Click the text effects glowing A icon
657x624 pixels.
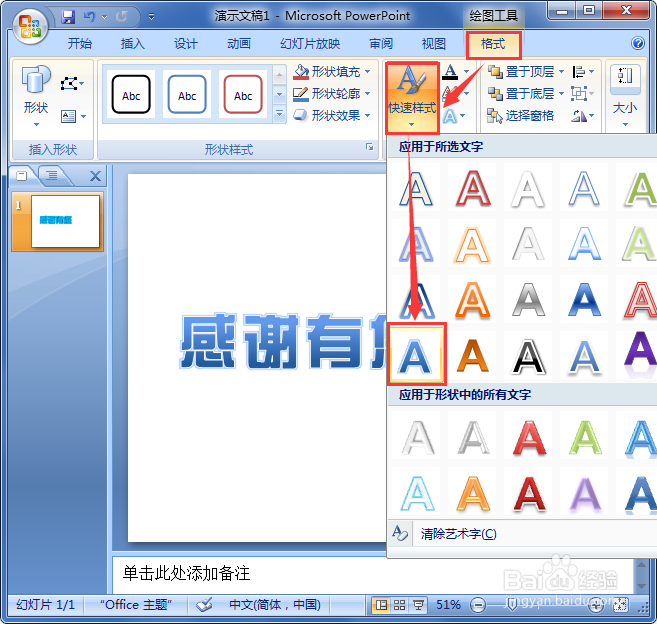[x=450, y=115]
